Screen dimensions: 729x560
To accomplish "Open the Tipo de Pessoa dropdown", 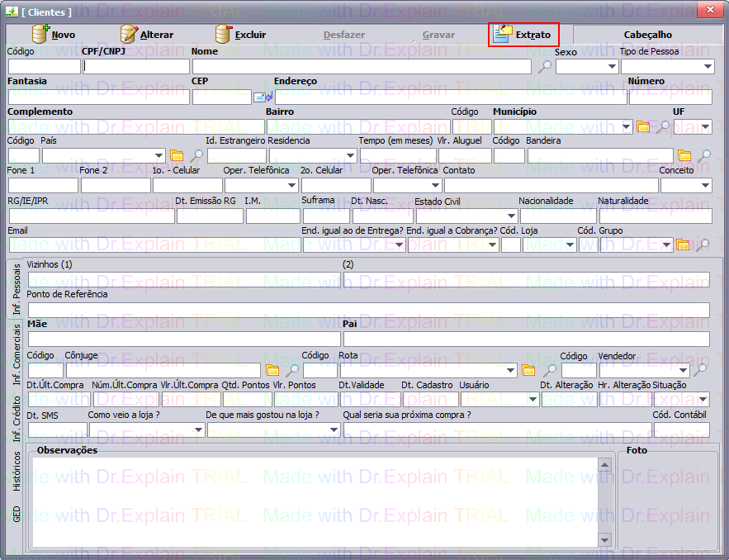I will click(x=708, y=67).
